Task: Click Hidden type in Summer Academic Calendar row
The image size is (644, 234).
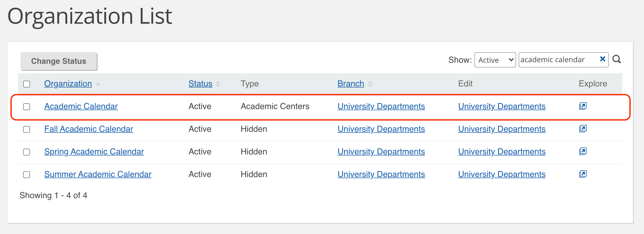Action: coord(254,174)
